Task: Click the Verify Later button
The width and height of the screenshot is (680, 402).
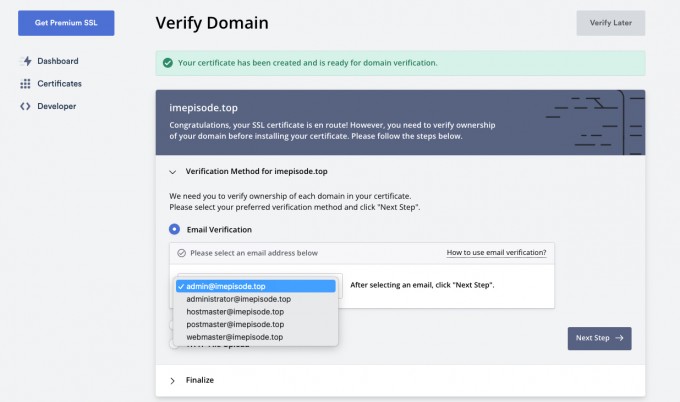Action: coord(611,23)
